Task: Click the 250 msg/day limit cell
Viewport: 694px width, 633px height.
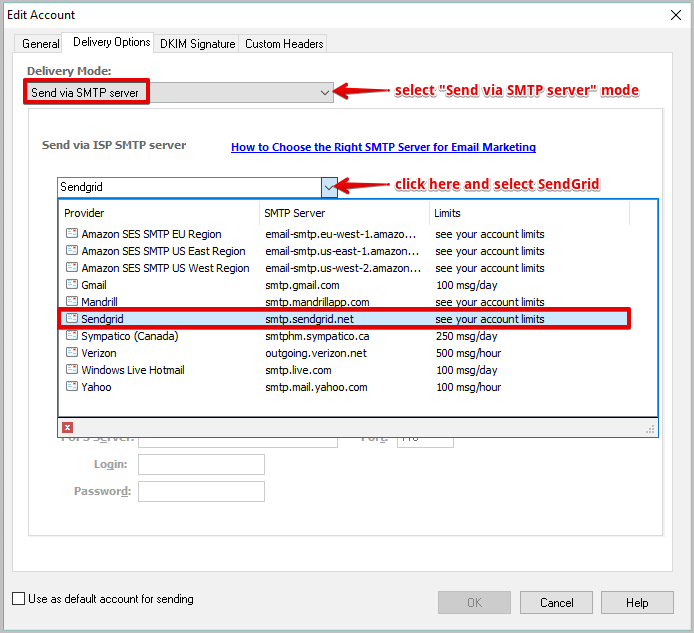Action: (x=467, y=336)
